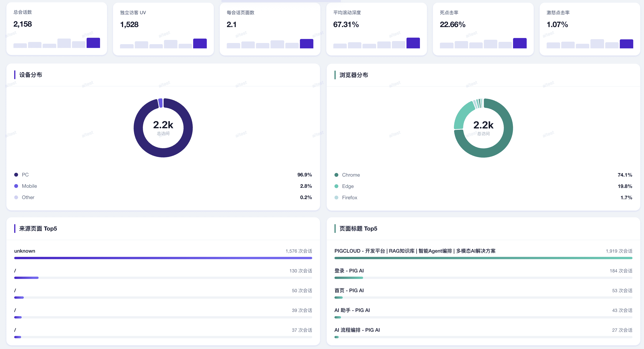Viewport: 644px width, 349px height.
Task: Toggle the Mobile legend dot
Action: tap(16, 186)
